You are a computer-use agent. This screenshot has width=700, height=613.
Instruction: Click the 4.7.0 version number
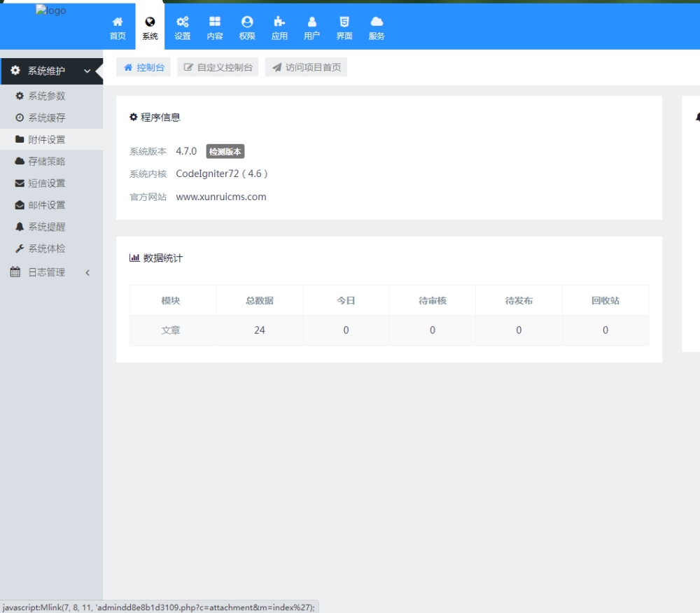[x=186, y=151]
